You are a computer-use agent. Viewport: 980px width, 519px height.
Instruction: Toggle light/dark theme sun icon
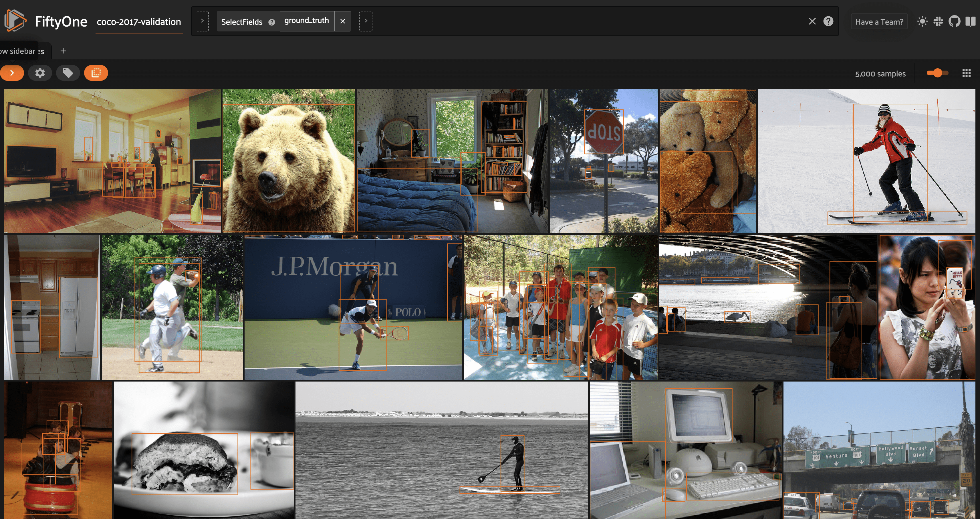922,21
